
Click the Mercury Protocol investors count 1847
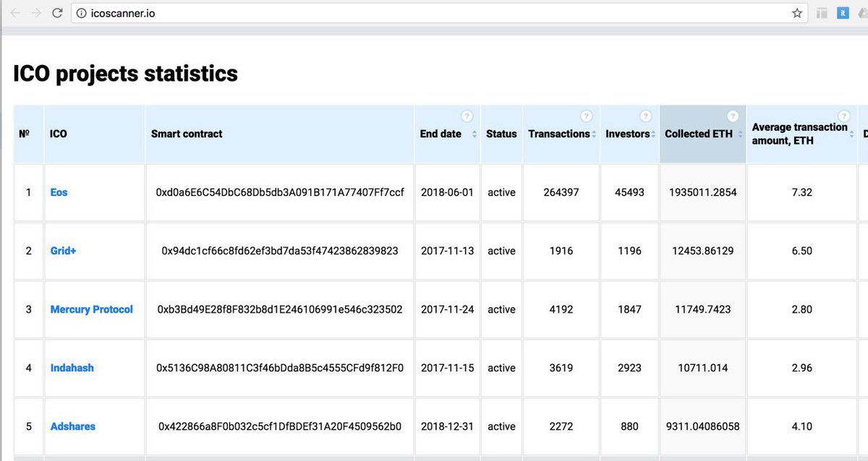[629, 309]
